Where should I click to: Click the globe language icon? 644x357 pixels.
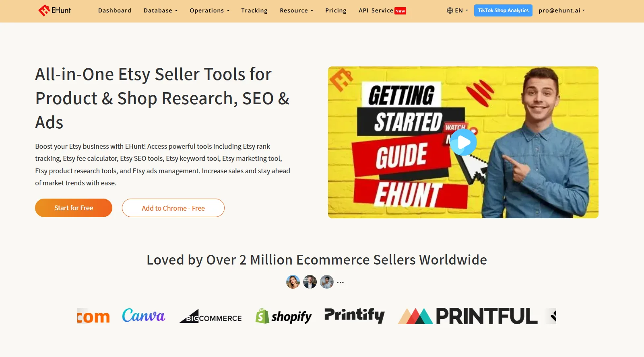(x=450, y=10)
